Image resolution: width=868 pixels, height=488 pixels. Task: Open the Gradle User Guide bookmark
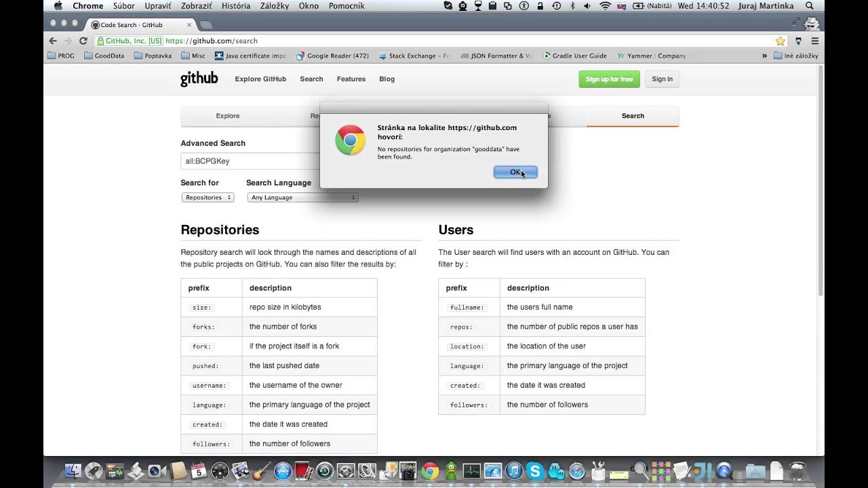point(574,56)
